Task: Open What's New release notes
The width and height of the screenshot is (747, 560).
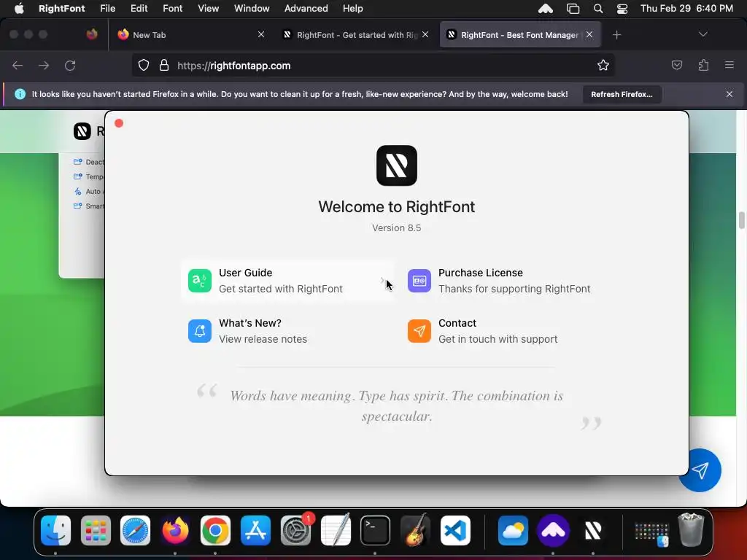Action: [287, 331]
